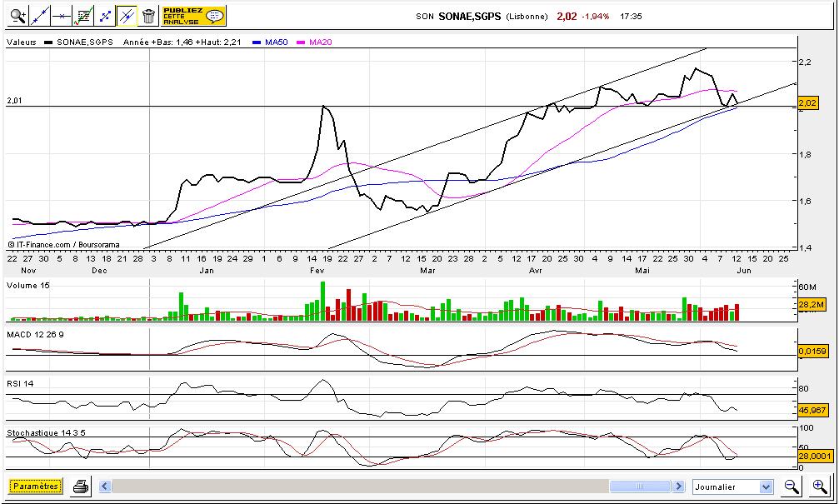This screenshot has height=504, width=839.
Task: Click the 0,0159 MACD value tag
Action: 812,351
